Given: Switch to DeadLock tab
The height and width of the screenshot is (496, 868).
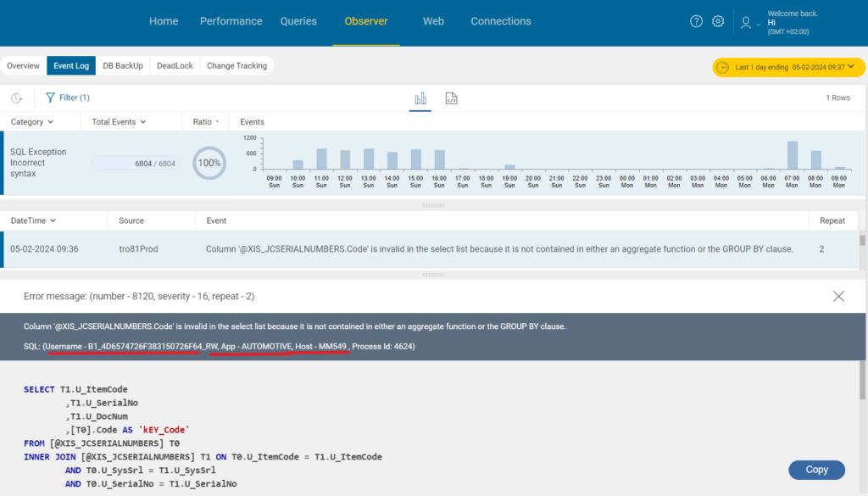Looking at the screenshot, I should [x=175, y=65].
